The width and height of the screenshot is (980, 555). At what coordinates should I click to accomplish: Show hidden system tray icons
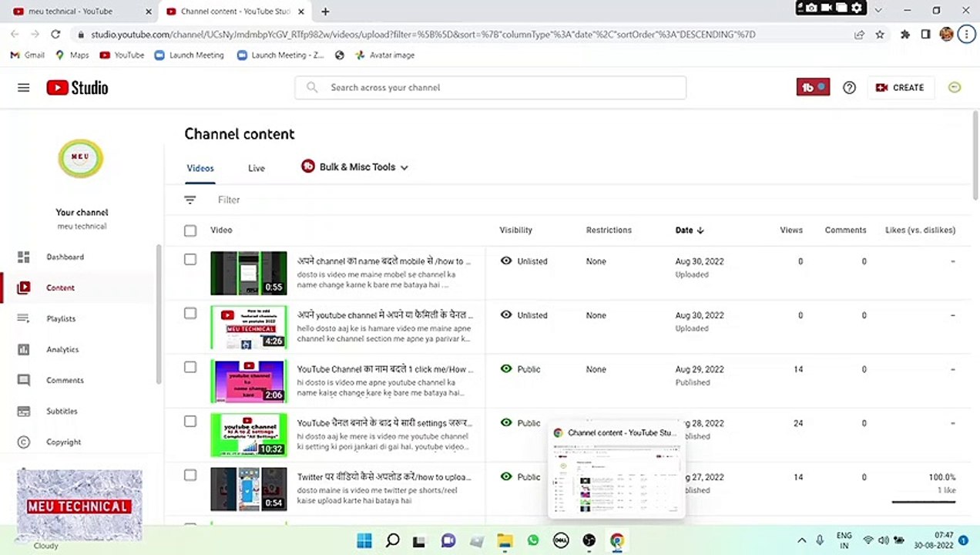801,540
